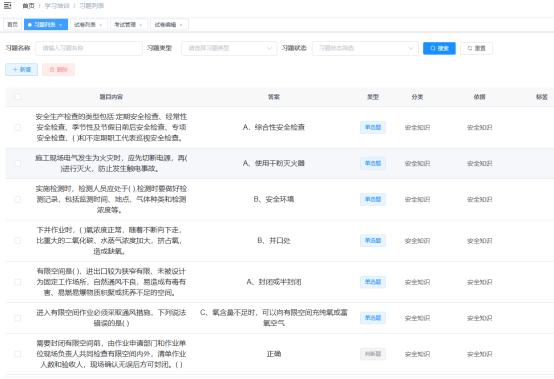
Task: Click the 单选题 tag in 使用干粉灭火器 row
Action: [373, 164]
